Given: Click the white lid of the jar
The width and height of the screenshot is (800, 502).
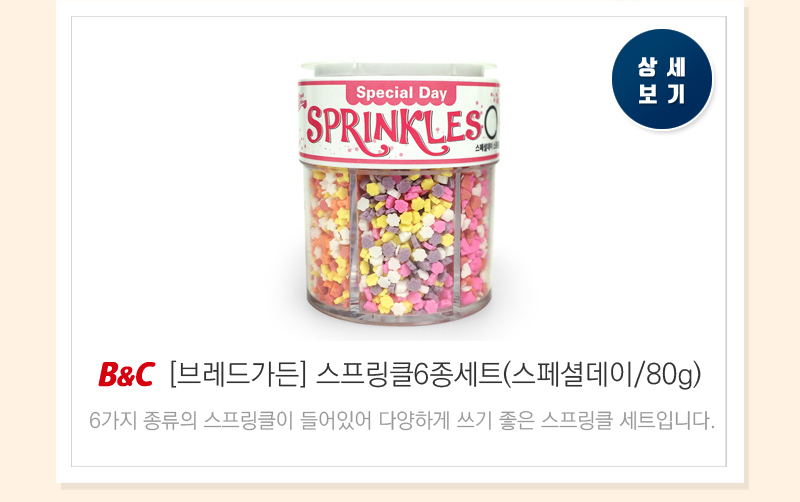Looking at the screenshot, I should click(x=398, y=71).
